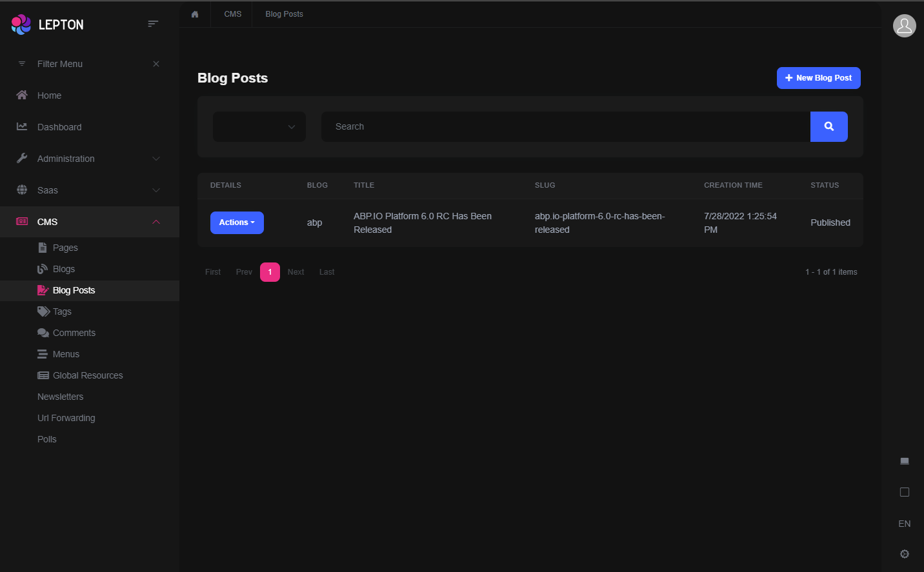Toggle the boxed layout square icon
Screen dimensions: 924x572
(x=904, y=492)
